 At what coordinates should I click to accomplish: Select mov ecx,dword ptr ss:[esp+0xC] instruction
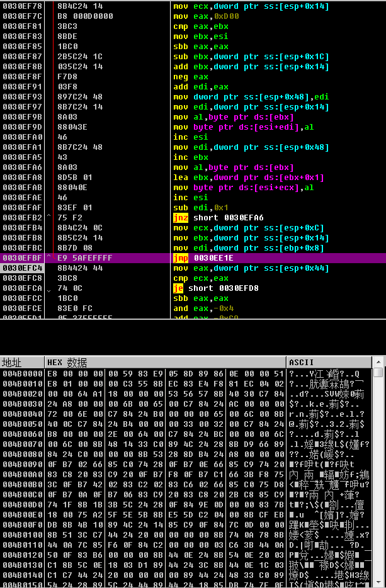pos(248,228)
